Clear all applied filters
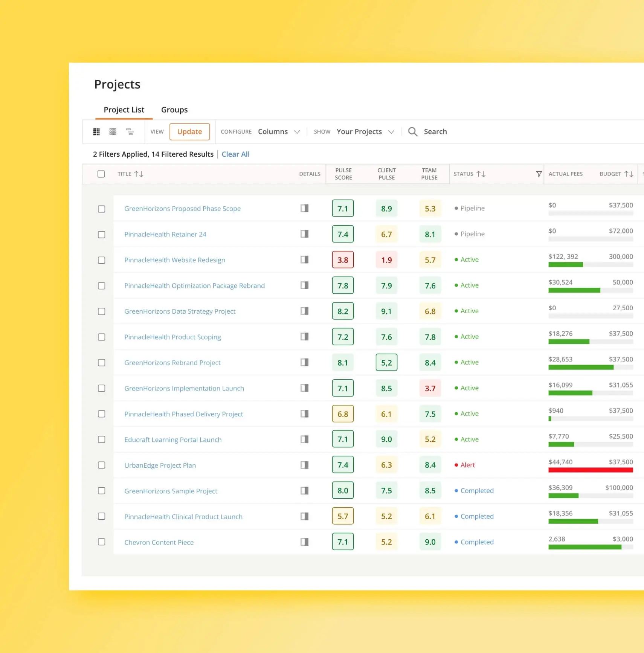Screen dimensions: 644x653 click(235, 154)
